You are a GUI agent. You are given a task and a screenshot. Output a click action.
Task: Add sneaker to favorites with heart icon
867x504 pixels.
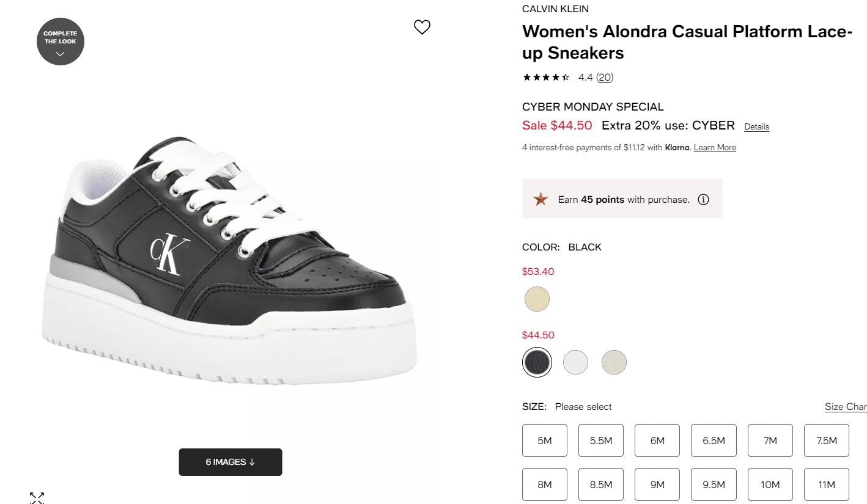(x=422, y=27)
